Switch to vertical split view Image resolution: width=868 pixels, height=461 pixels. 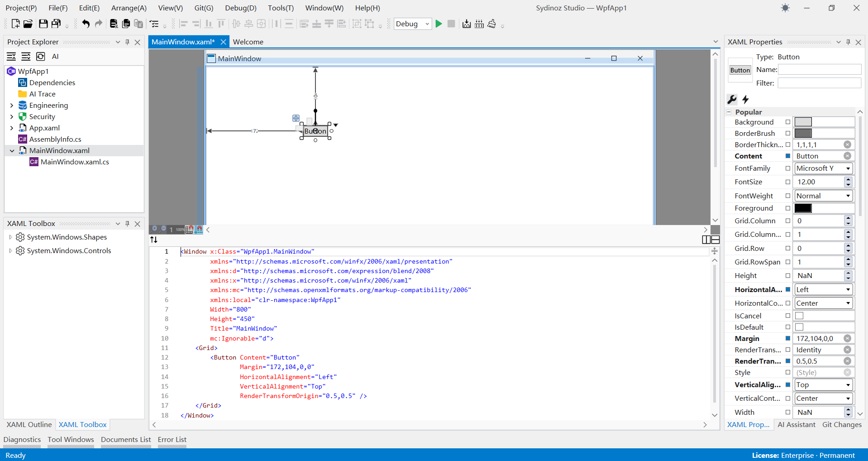click(706, 240)
